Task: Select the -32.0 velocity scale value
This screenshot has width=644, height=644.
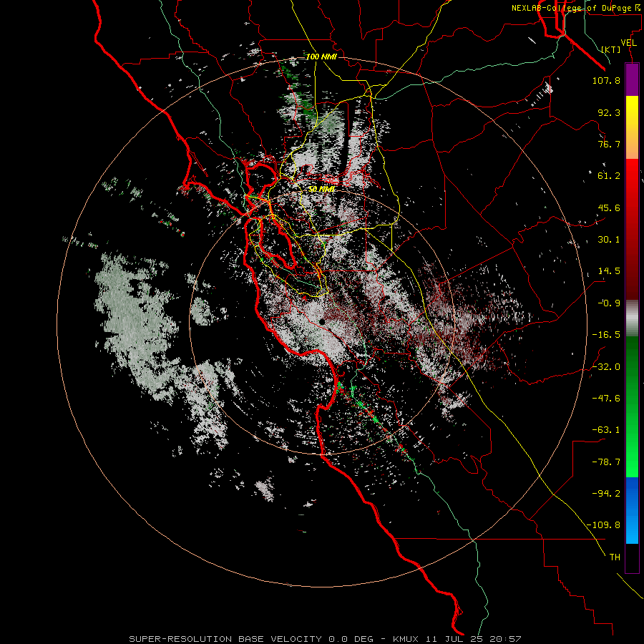Action: tap(606, 367)
